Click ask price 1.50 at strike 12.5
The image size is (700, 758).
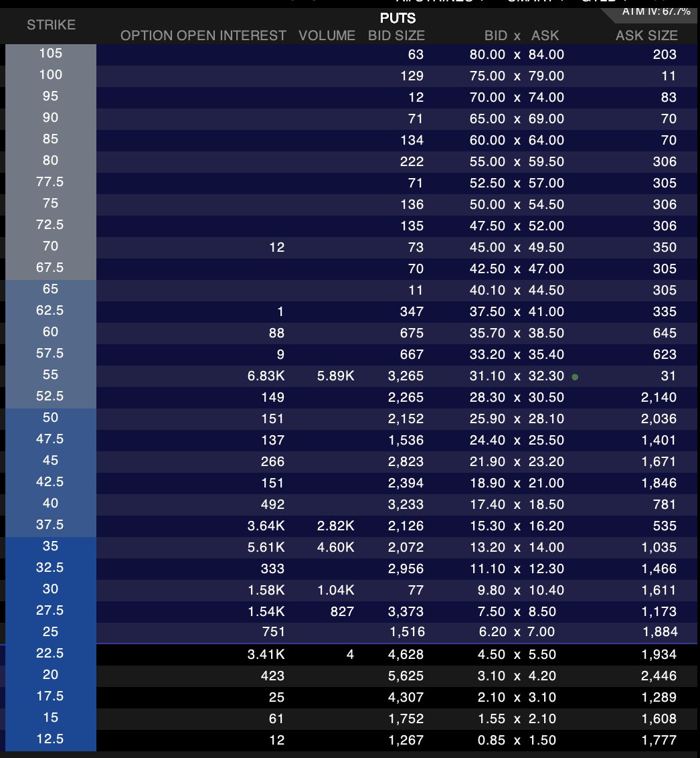tap(543, 740)
